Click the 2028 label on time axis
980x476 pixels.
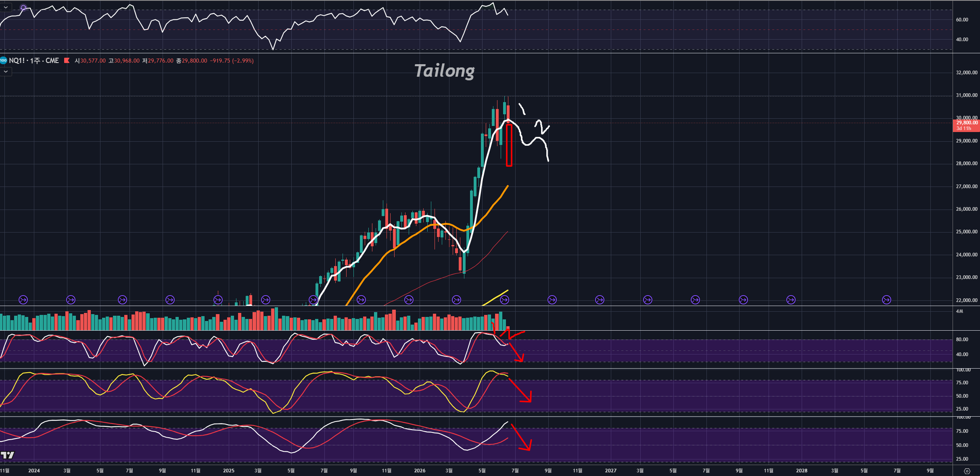(802, 471)
